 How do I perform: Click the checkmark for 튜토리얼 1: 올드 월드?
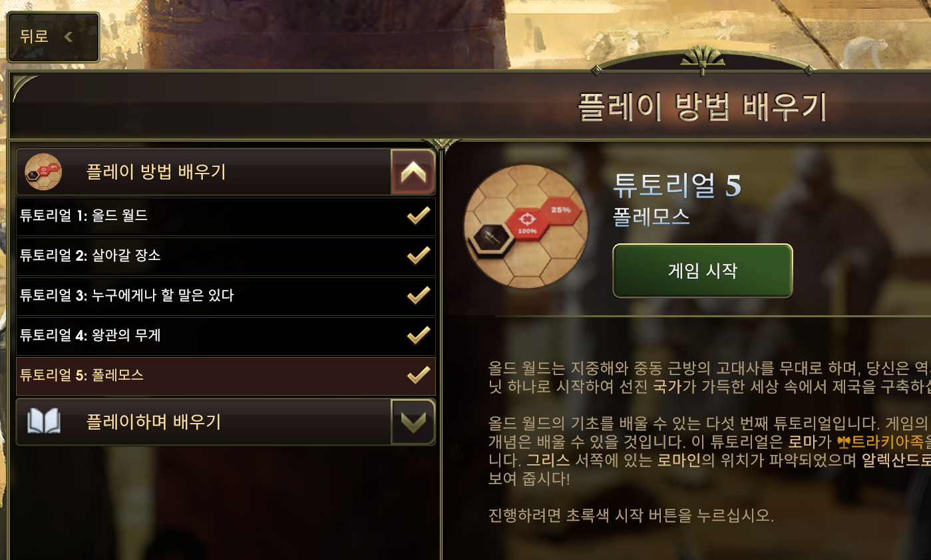pos(418,215)
